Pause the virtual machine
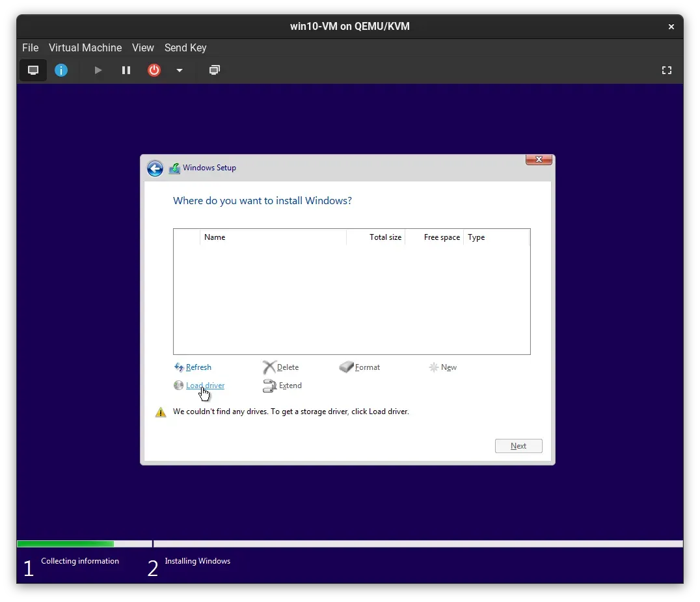This screenshot has height=602, width=700. 126,70
